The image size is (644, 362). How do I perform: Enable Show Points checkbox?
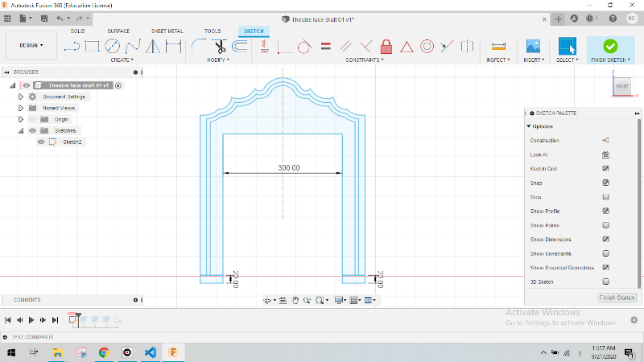pyautogui.click(x=605, y=225)
